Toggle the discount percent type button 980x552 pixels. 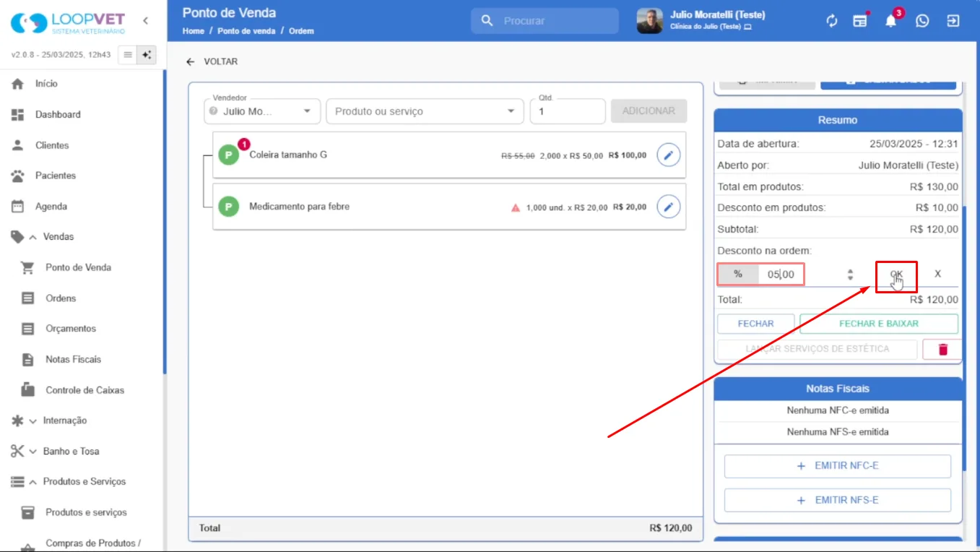coord(737,274)
